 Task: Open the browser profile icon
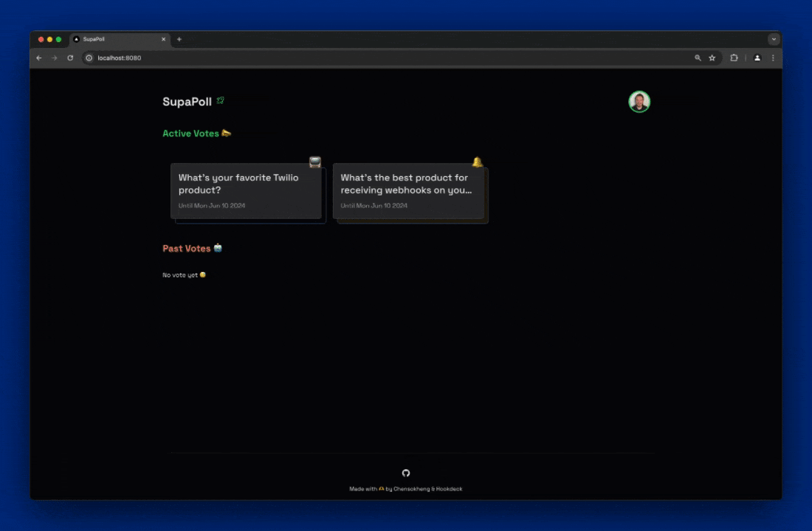pos(757,58)
